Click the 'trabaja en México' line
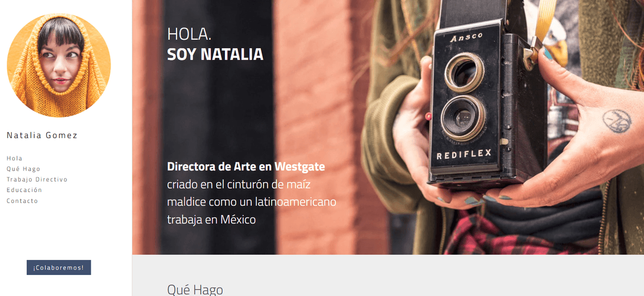 [x=211, y=220]
